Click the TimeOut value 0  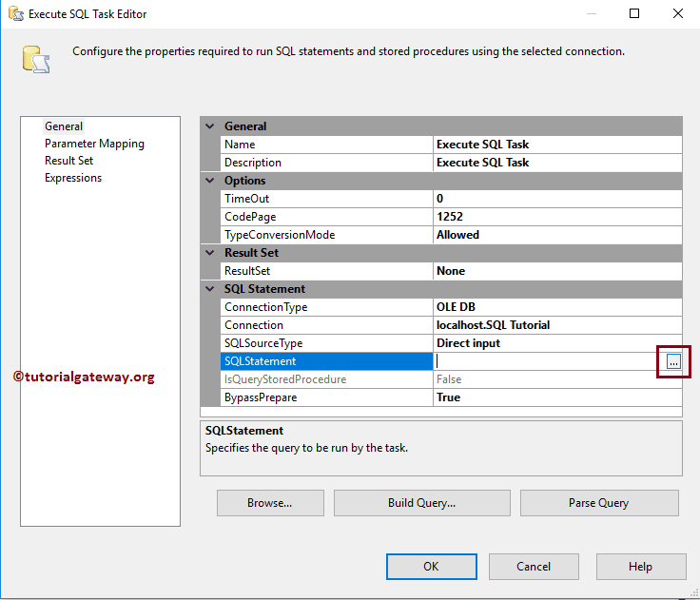coord(557,199)
